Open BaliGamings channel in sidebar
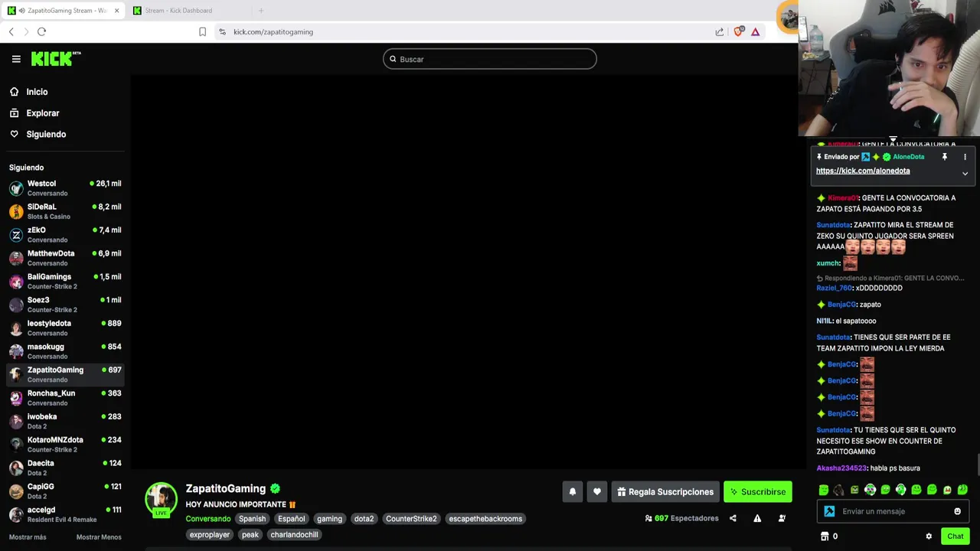The height and width of the screenshot is (551, 980). (x=65, y=282)
